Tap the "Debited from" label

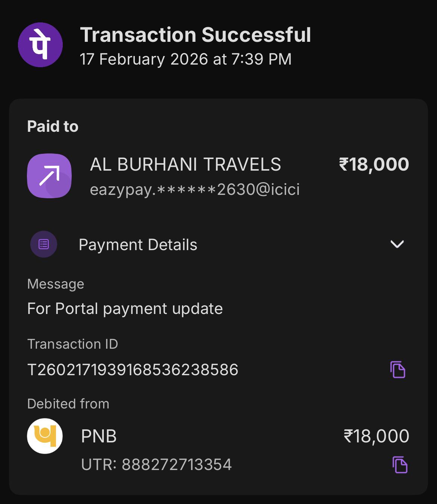tap(68, 404)
